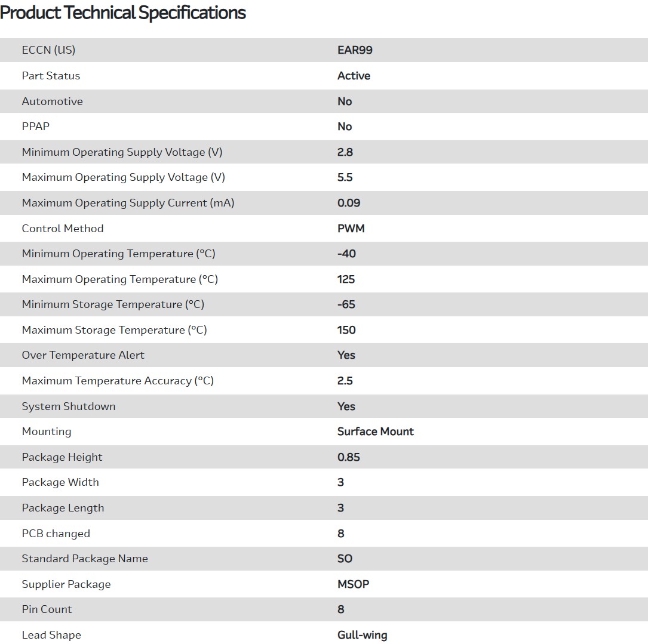Click the 0.09 supply current value

[349, 203]
